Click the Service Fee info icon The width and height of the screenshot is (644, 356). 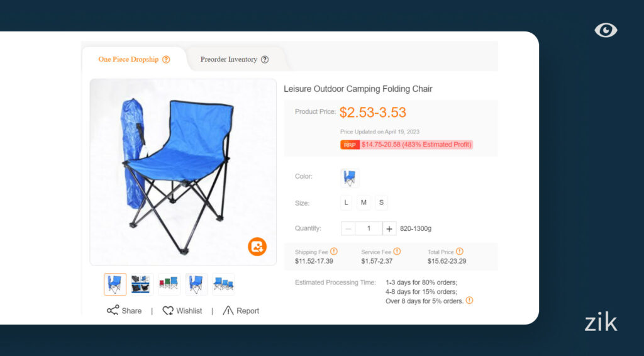(397, 252)
